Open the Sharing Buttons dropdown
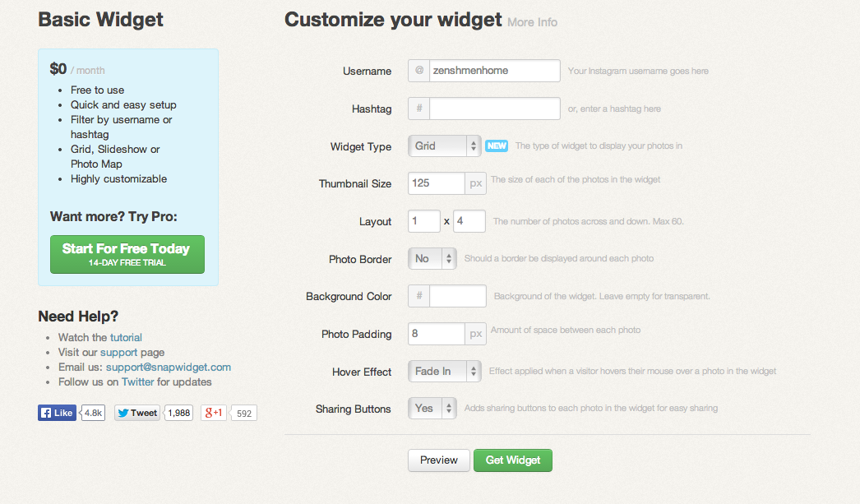 pyautogui.click(x=432, y=409)
